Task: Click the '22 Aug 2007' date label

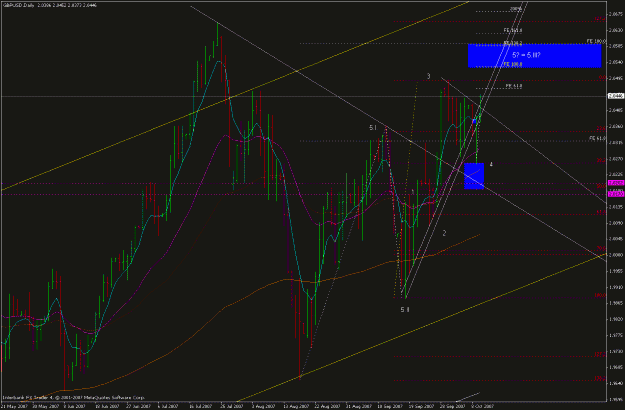Action: coord(327,406)
